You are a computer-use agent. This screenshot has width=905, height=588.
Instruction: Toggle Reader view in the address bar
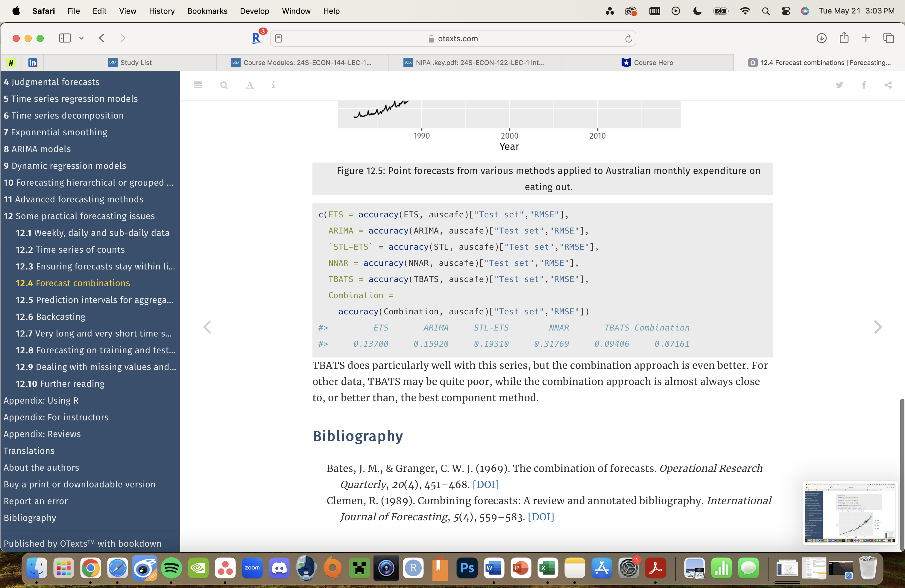pyautogui.click(x=279, y=38)
